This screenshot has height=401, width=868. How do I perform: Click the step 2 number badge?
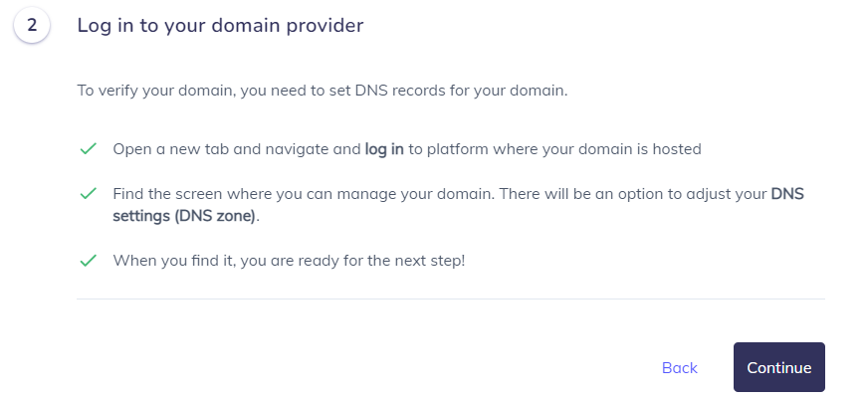point(32,25)
